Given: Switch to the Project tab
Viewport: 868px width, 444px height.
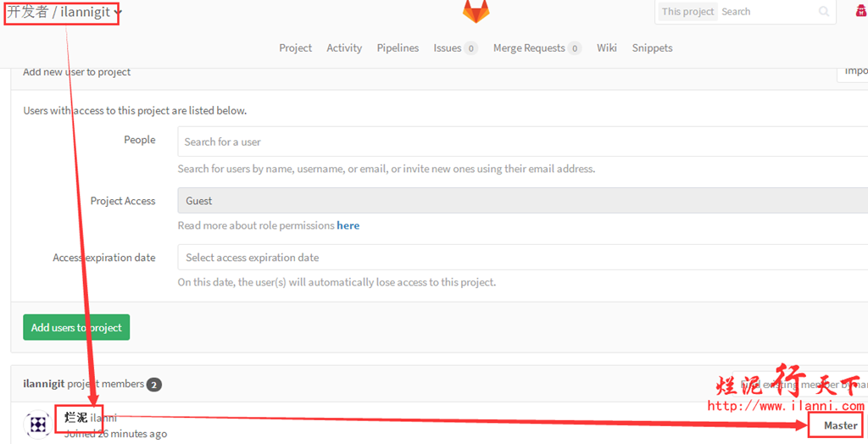Looking at the screenshot, I should click(x=295, y=48).
